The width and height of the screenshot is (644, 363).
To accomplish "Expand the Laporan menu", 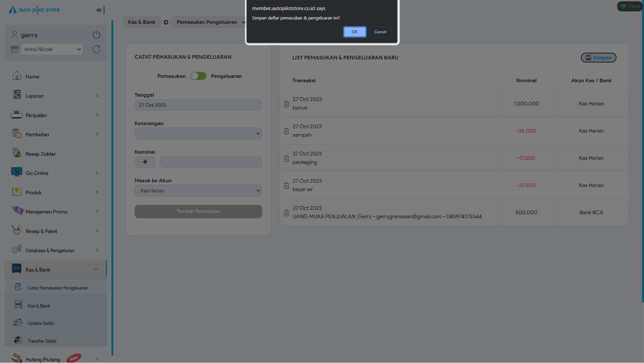I will pyautogui.click(x=55, y=96).
